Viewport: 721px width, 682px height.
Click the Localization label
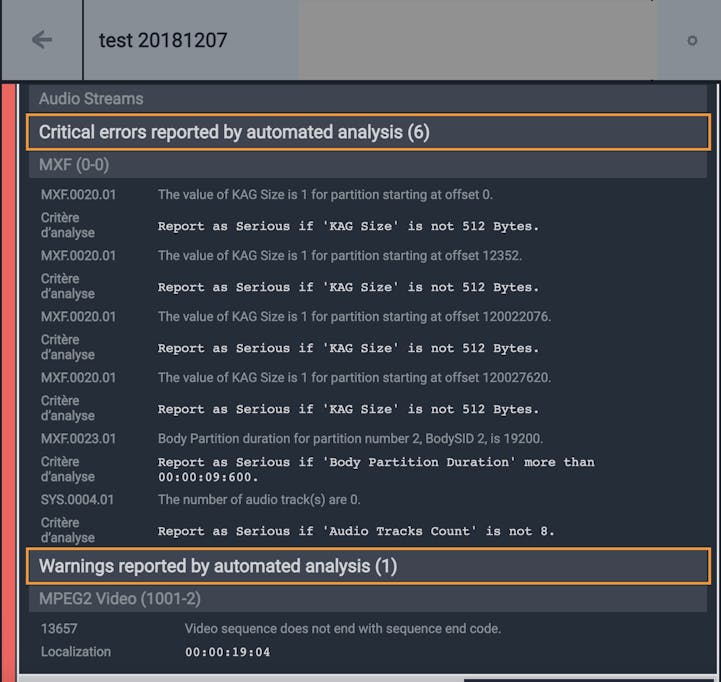[76, 652]
